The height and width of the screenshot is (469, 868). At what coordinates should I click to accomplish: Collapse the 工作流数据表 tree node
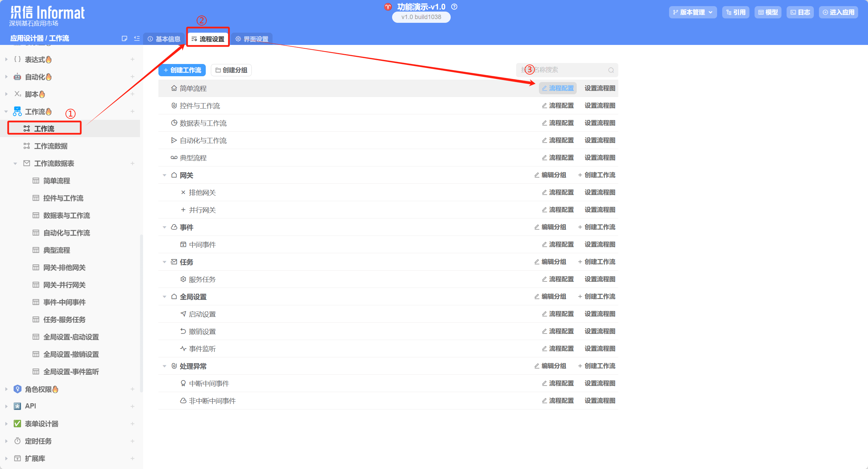point(15,164)
